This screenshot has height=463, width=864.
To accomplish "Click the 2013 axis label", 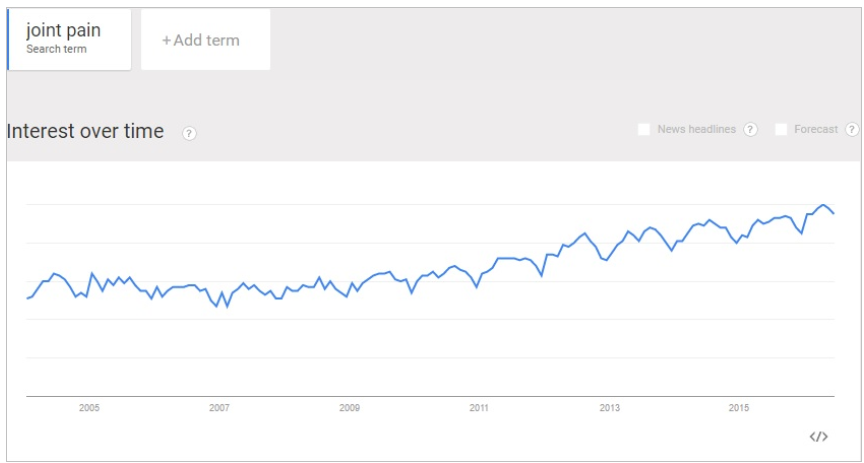I will [x=609, y=408].
